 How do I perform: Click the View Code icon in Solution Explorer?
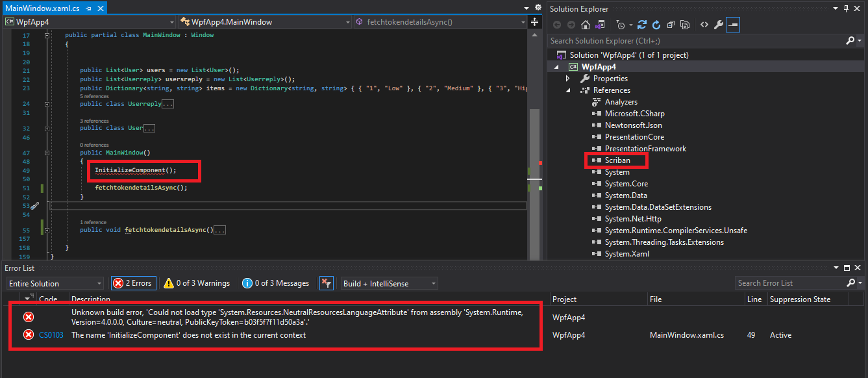tap(704, 25)
